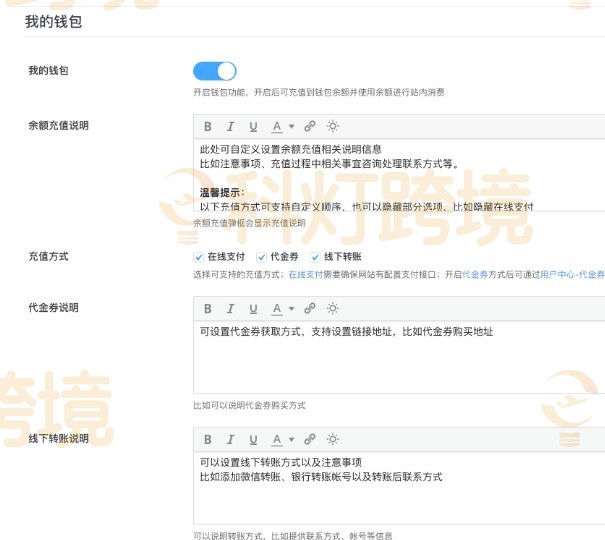Click hint text 余额充值弹框会显示充值说明

pyautogui.click(x=249, y=223)
